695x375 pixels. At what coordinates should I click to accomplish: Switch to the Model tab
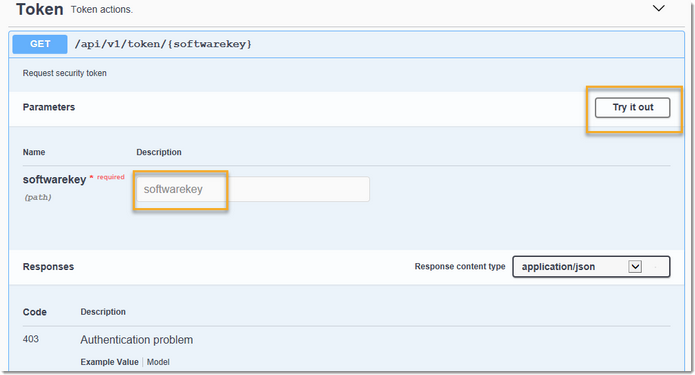[x=158, y=362]
